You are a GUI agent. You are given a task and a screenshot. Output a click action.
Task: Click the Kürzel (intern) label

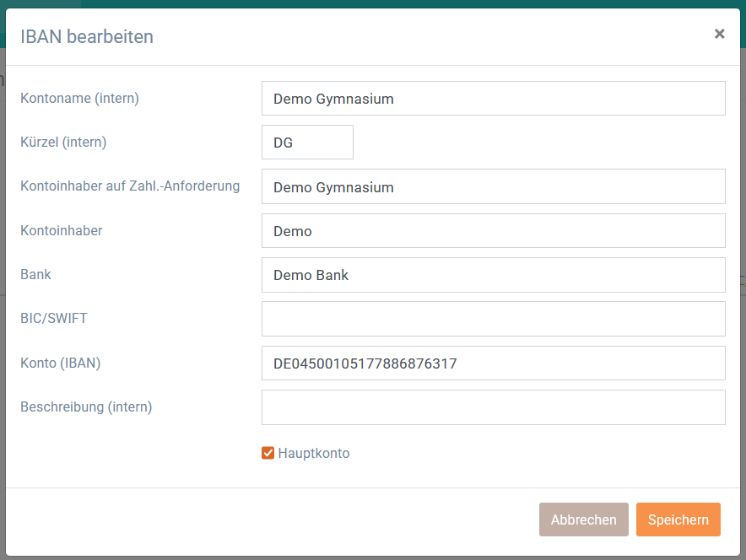pyautogui.click(x=63, y=143)
